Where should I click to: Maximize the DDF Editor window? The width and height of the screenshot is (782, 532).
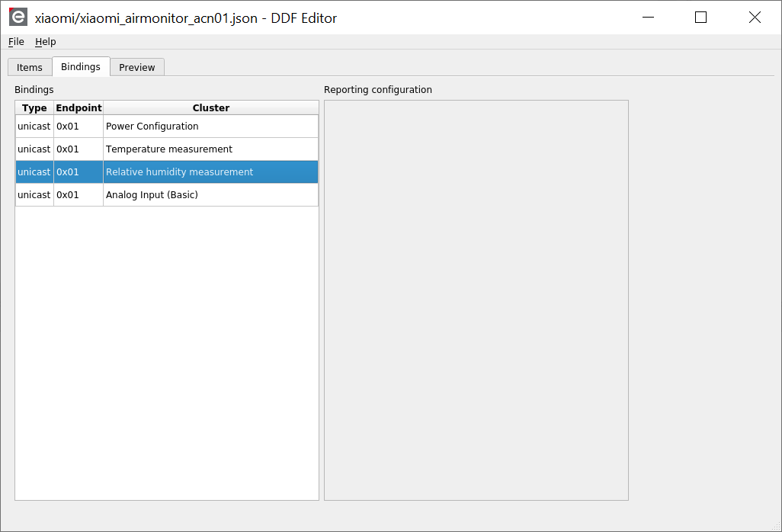pos(701,18)
